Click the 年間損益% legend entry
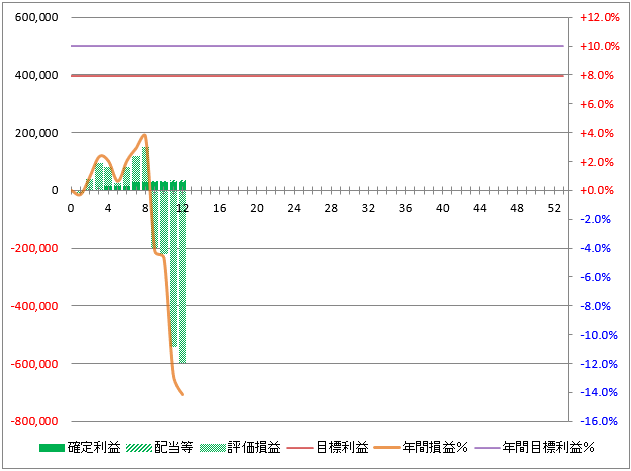The width and height of the screenshot is (631, 471). [x=421, y=447]
